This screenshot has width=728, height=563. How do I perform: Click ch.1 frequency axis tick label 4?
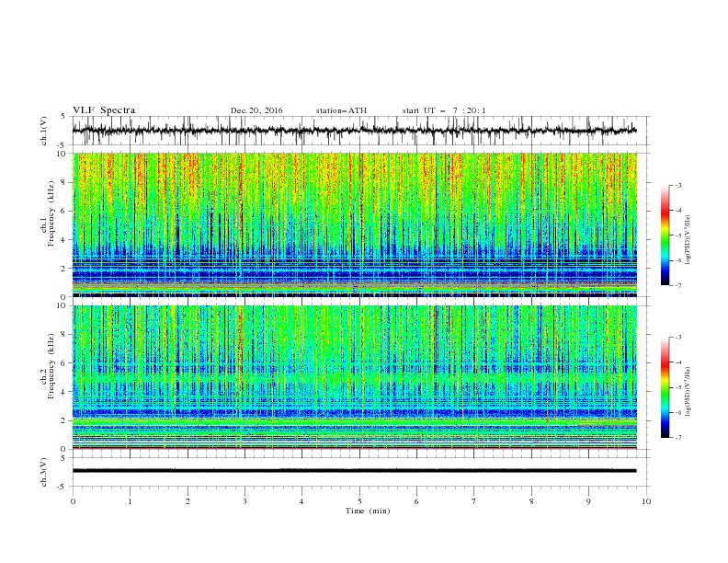click(64, 240)
